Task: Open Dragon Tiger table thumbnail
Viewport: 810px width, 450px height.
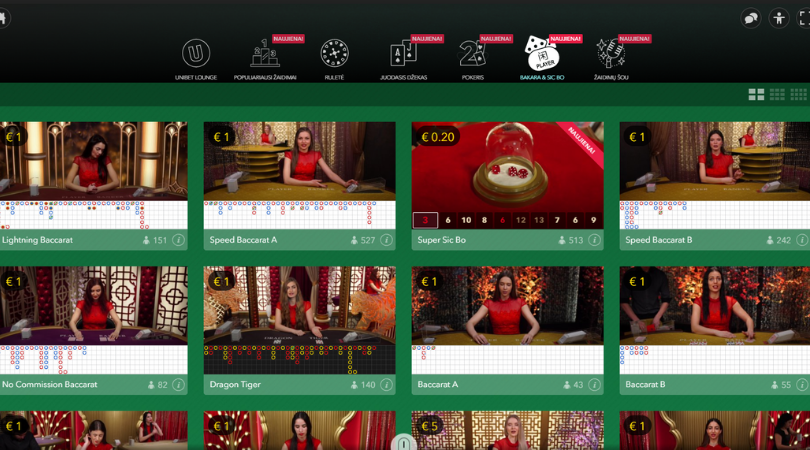Action: pos(300,306)
